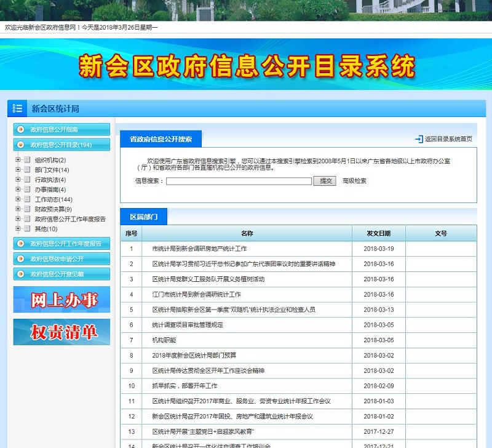Click the arrow icon on 政府信息公开指南

coord(21,130)
